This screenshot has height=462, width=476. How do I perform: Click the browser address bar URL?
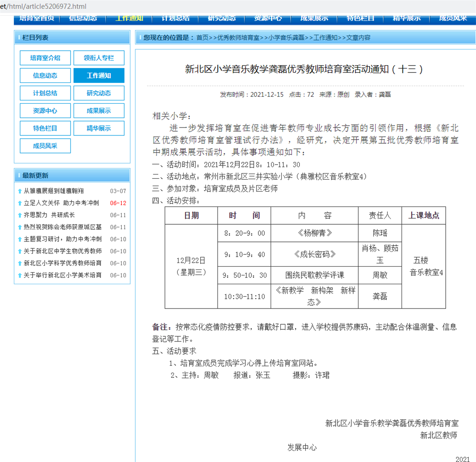point(43,7)
